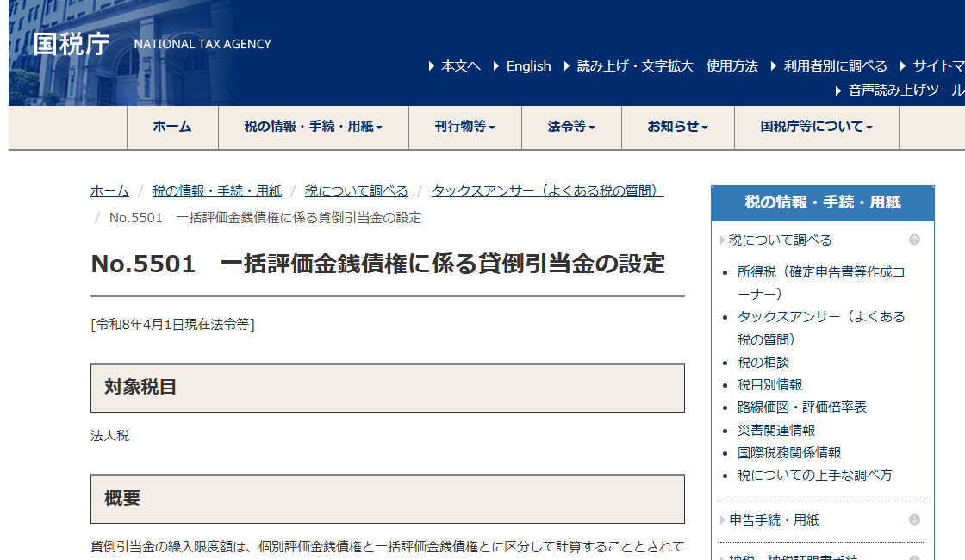Viewport: 965px width, 560px height.
Task: Click the No.5501 page heading
Action: [x=378, y=264]
